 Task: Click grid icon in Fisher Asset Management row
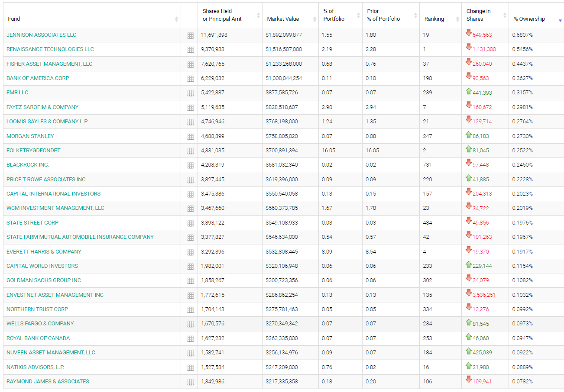191,64
